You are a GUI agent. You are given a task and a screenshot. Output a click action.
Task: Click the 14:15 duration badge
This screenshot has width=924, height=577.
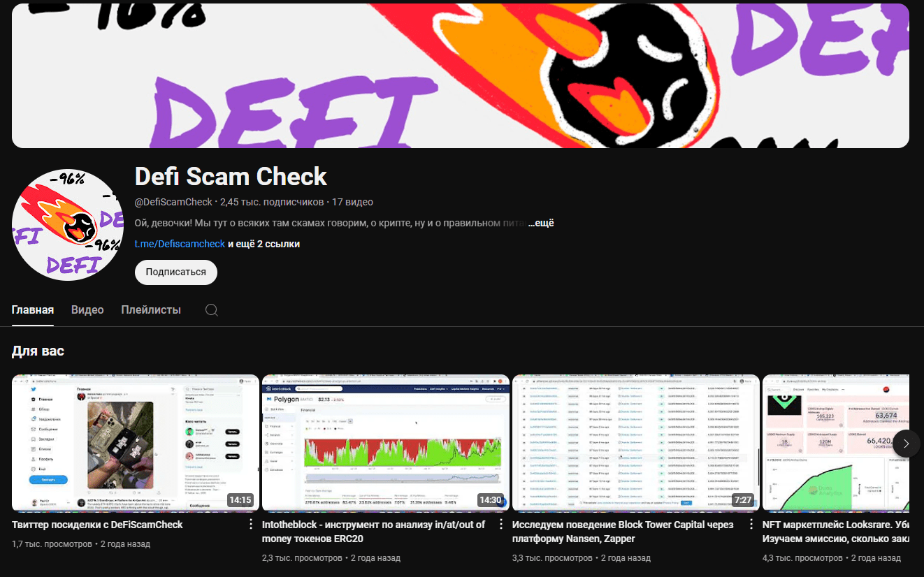tap(240, 500)
